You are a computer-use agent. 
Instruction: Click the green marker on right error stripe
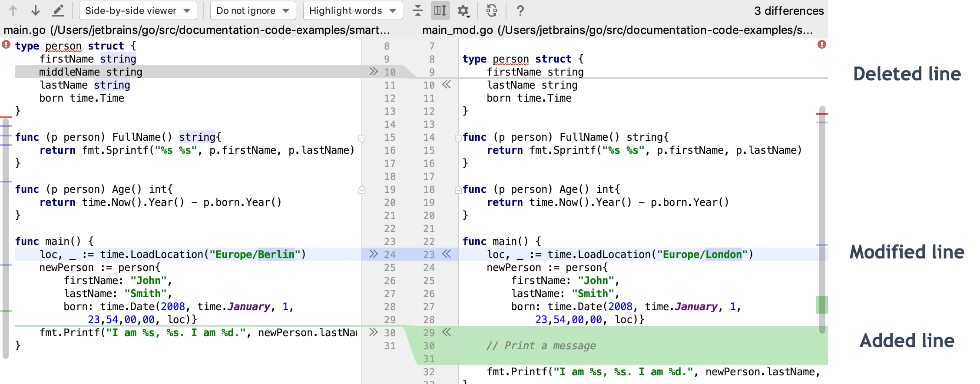821,305
